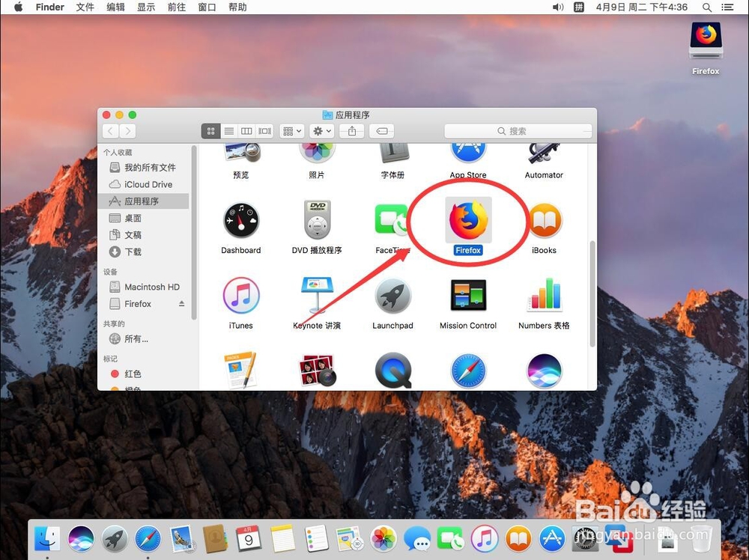Select the Keynote 讲演 app icon

tap(317, 296)
